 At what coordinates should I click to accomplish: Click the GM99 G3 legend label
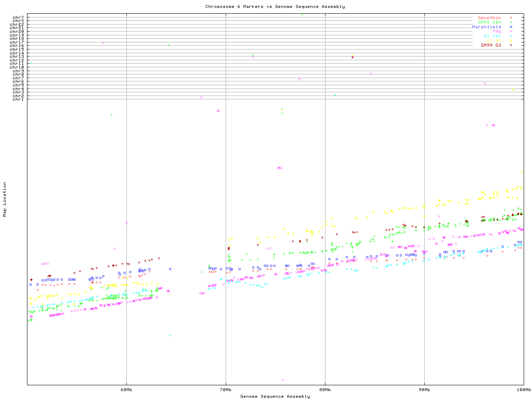[x=491, y=45]
